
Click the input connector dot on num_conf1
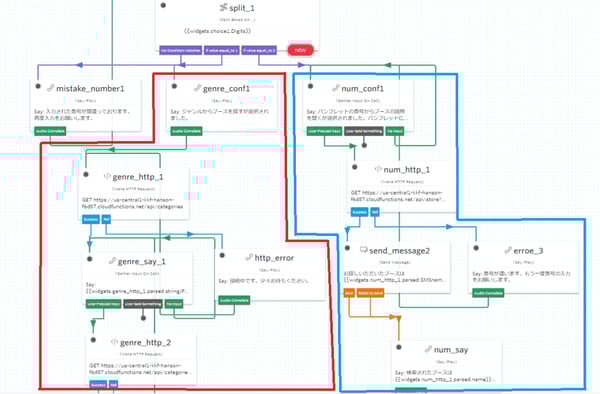(311, 86)
